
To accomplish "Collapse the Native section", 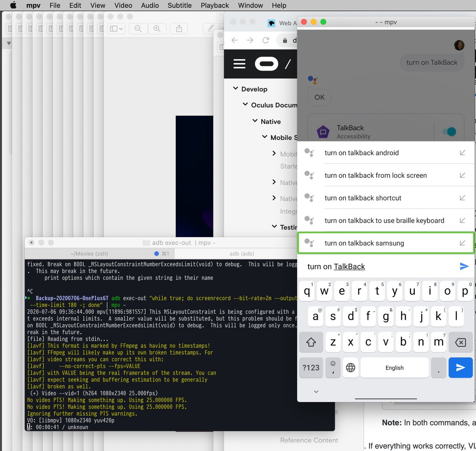I will coord(255,121).
